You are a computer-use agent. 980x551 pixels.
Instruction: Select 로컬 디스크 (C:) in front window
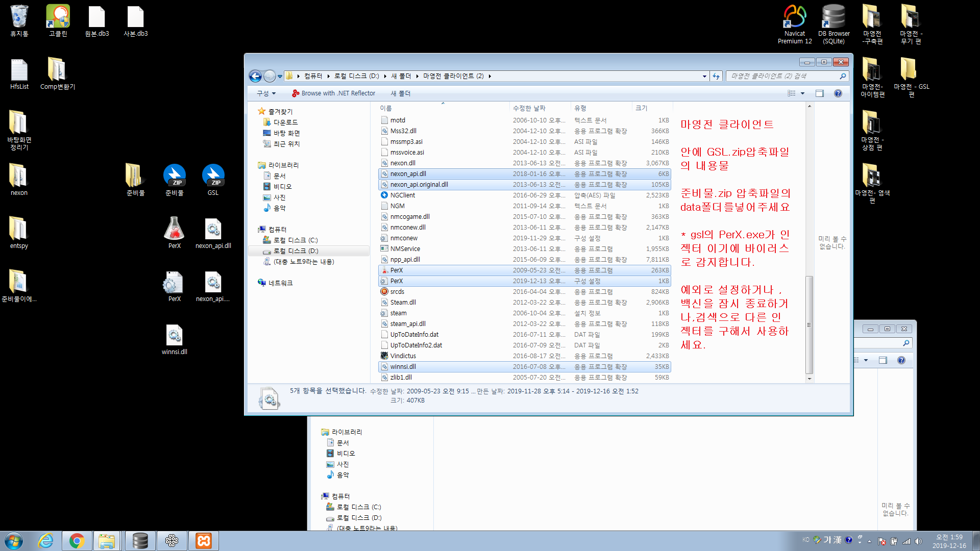pyautogui.click(x=295, y=240)
